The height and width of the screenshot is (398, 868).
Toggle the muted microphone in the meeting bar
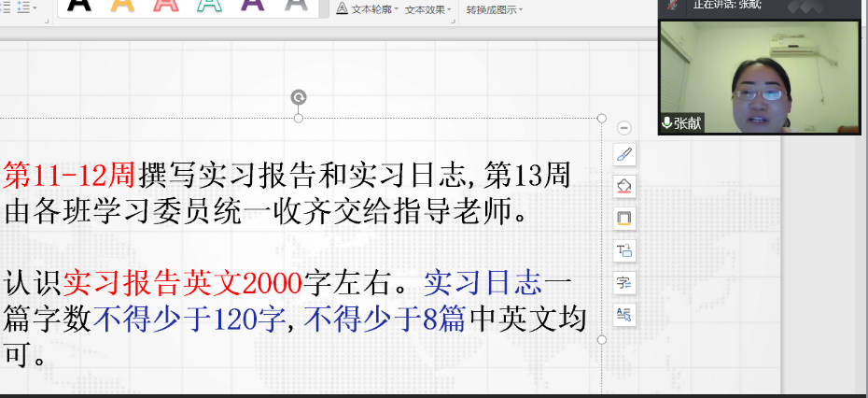click(x=672, y=6)
